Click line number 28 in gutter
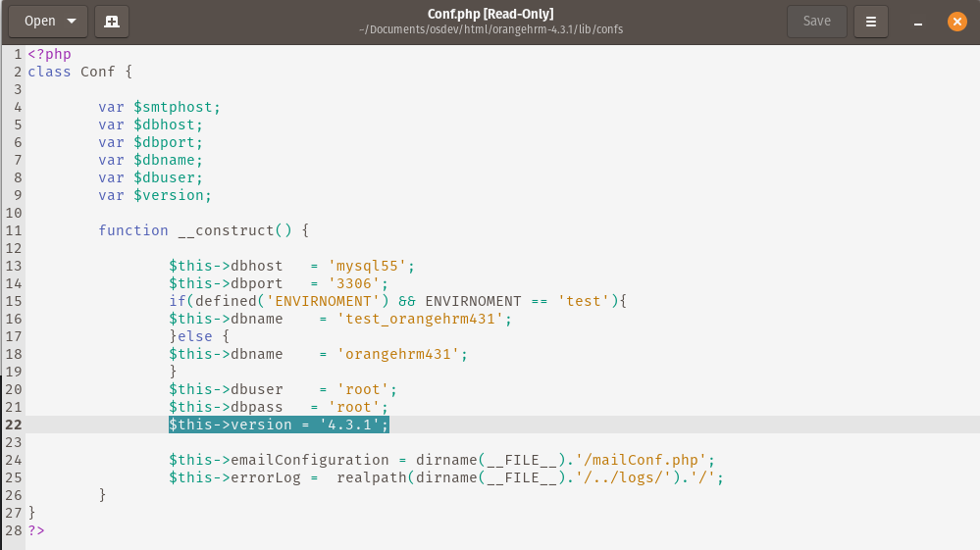 [x=14, y=530]
